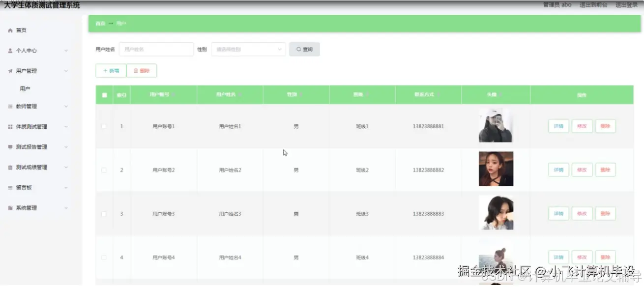Open avatar thumbnail of 用户姓名1
This screenshot has width=644, height=287.
[496, 125]
